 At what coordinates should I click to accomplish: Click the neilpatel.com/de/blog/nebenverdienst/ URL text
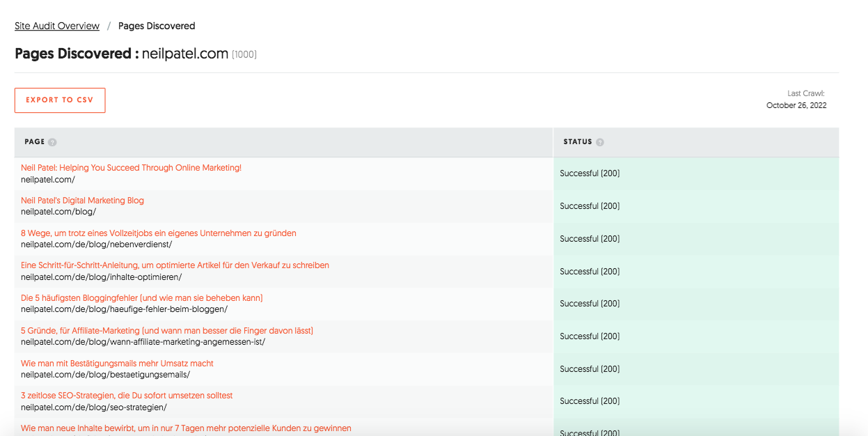point(96,244)
